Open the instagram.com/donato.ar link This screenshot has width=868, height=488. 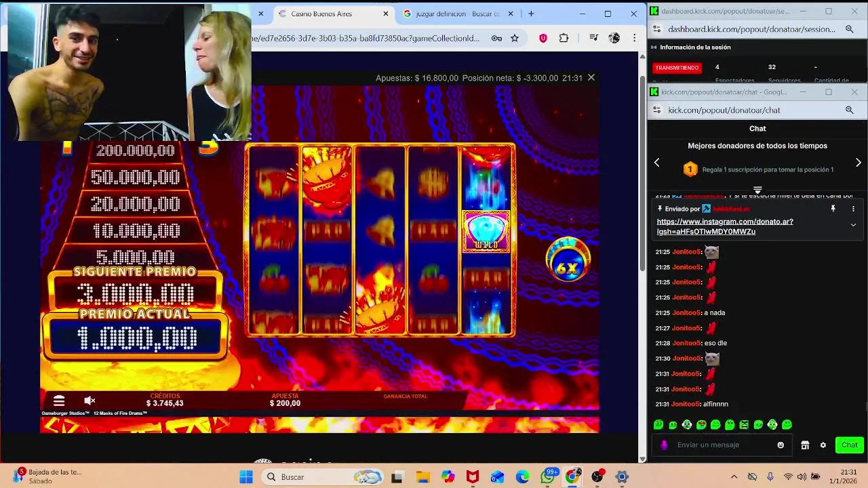click(724, 226)
